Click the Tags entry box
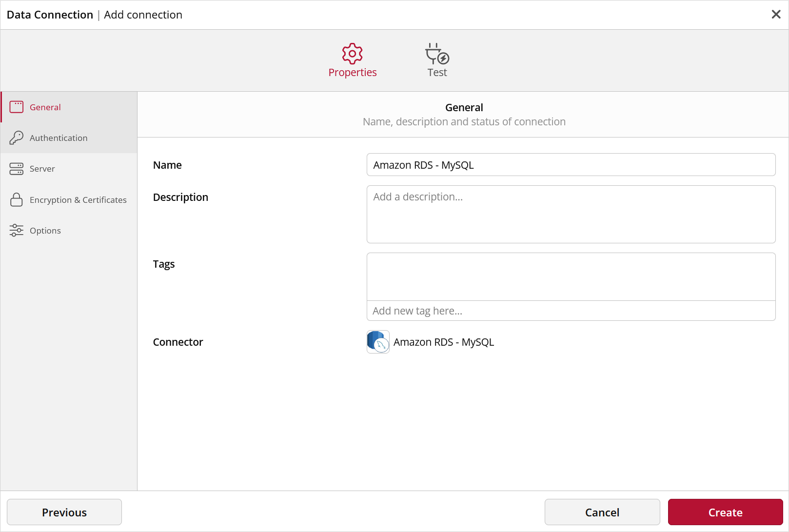Viewport: 789px width, 532px height. pos(571,276)
